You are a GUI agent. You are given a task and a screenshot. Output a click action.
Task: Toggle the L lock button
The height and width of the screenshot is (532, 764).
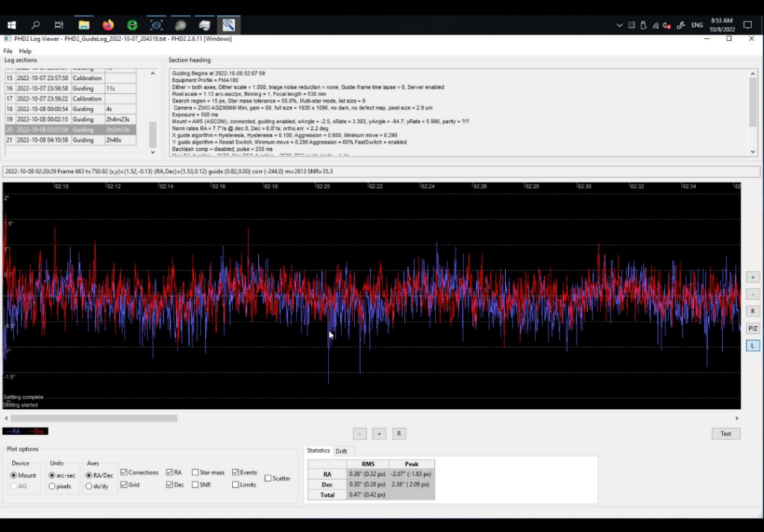pyautogui.click(x=753, y=345)
